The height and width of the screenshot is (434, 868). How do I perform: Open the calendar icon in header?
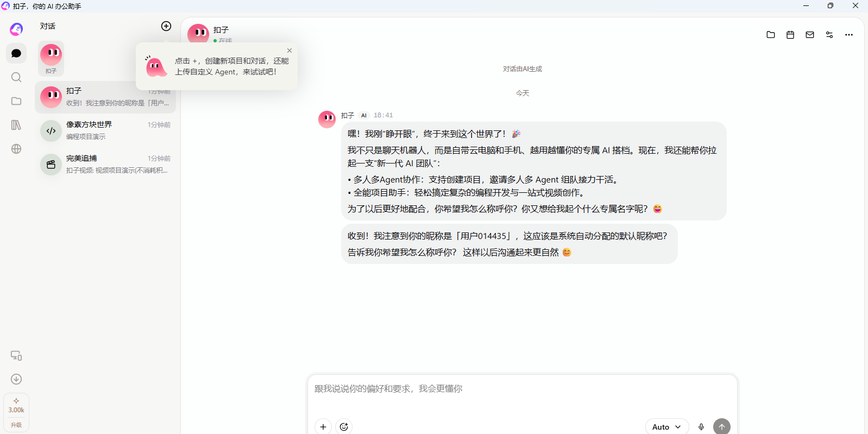(790, 35)
